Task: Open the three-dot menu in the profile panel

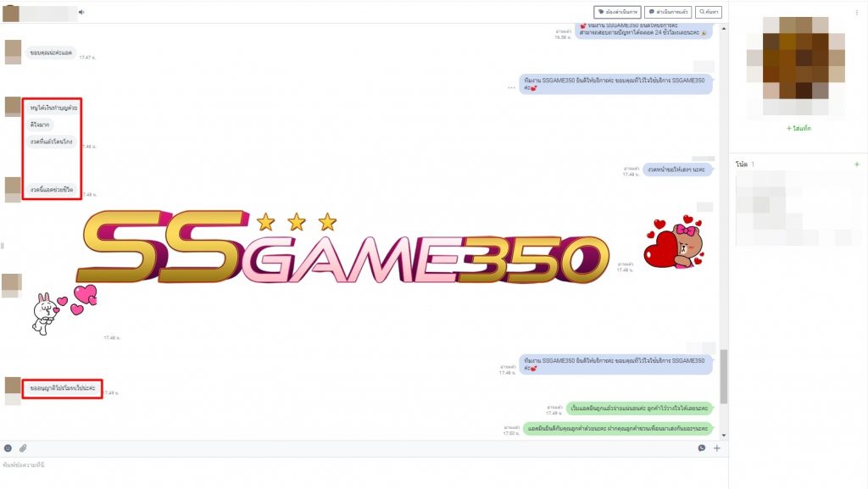Action: pyautogui.click(x=857, y=12)
